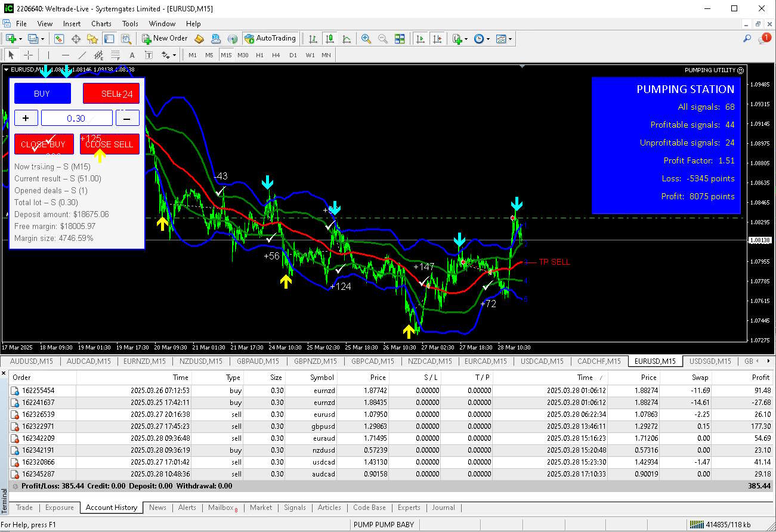776x532 pixels.
Task: Click the New Order toolbar button
Action: click(x=165, y=38)
